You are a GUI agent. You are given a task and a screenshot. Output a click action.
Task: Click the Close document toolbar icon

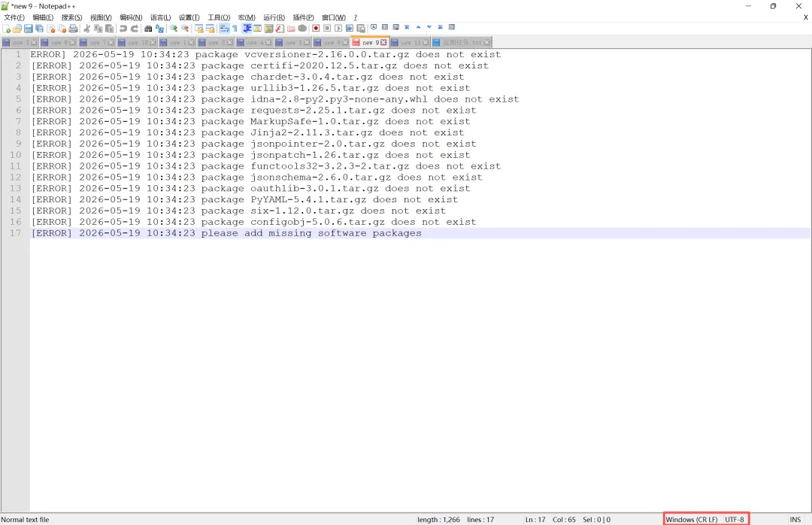pos(51,29)
